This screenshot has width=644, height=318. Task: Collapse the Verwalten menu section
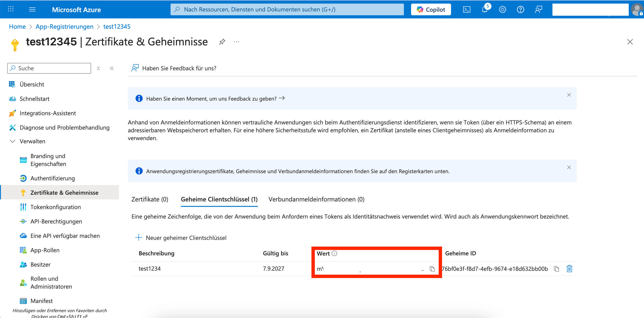pyautogui.click(x=13, y=141)
